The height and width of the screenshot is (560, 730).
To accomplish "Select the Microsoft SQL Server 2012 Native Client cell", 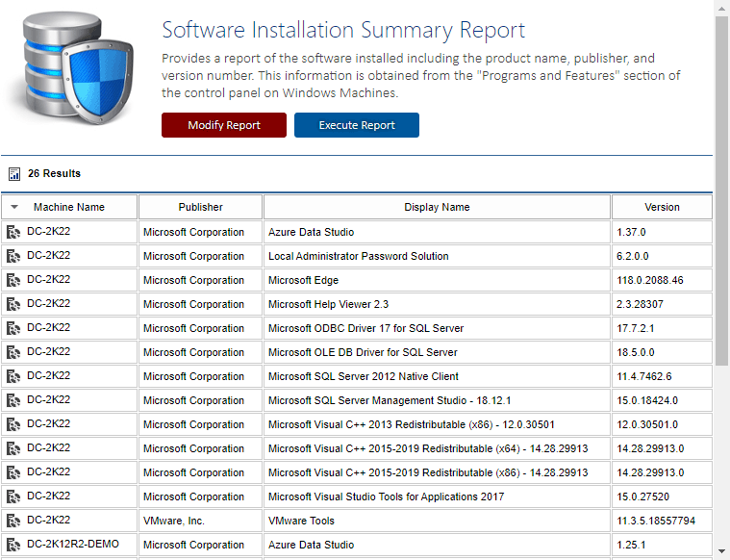I will (437, 376).
